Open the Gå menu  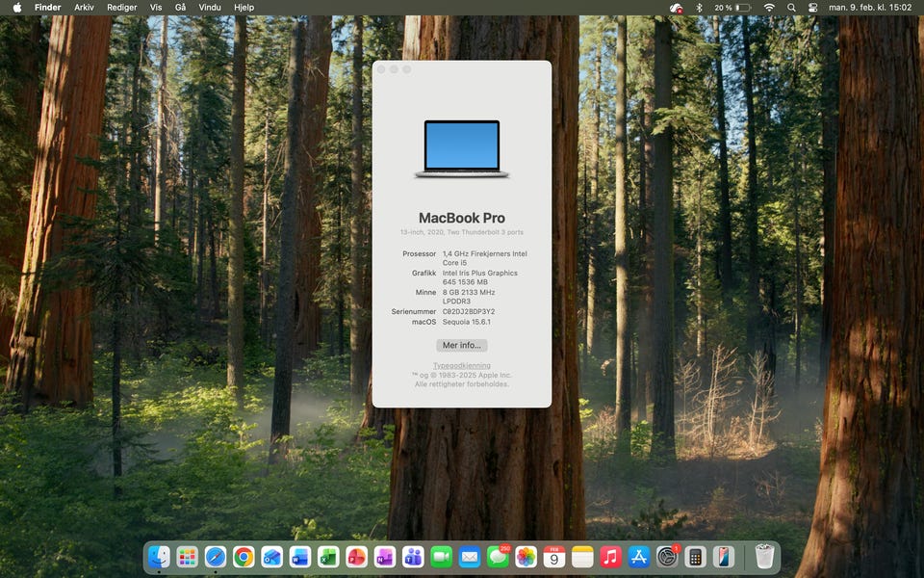click(x=180, y=7)
